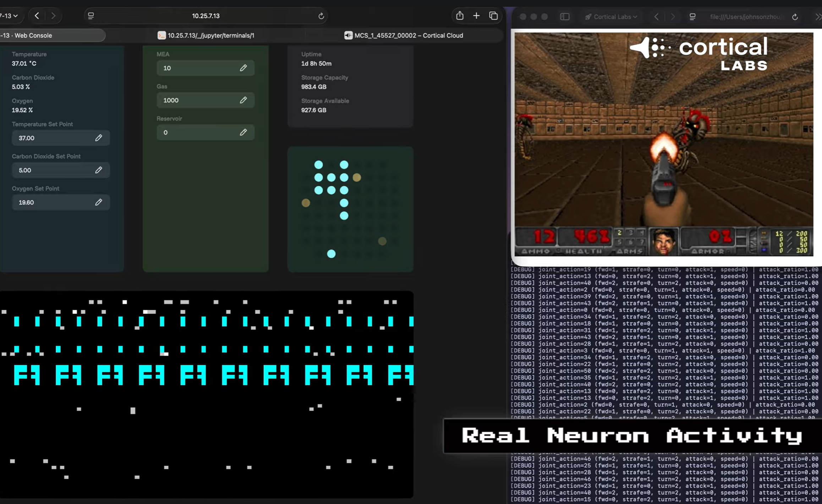Click the 10.25.7.13 address bar
This screenshot has height=504, width=822.
[205, 16]
